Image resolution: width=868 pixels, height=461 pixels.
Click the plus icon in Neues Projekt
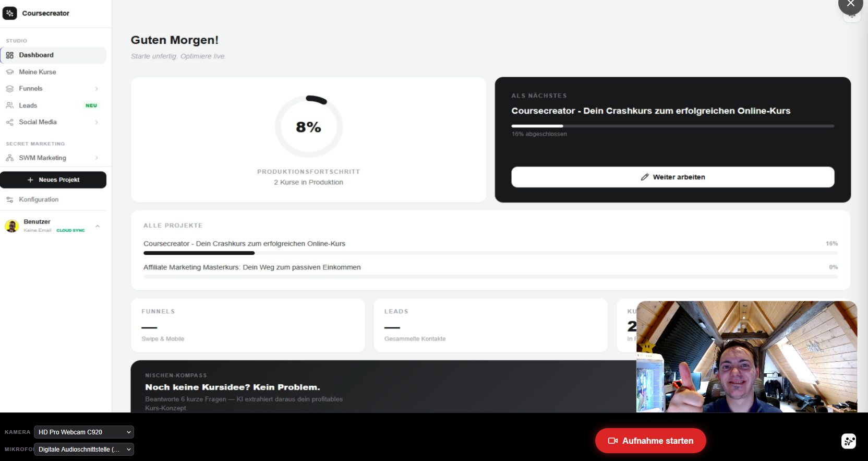[30, 180]
